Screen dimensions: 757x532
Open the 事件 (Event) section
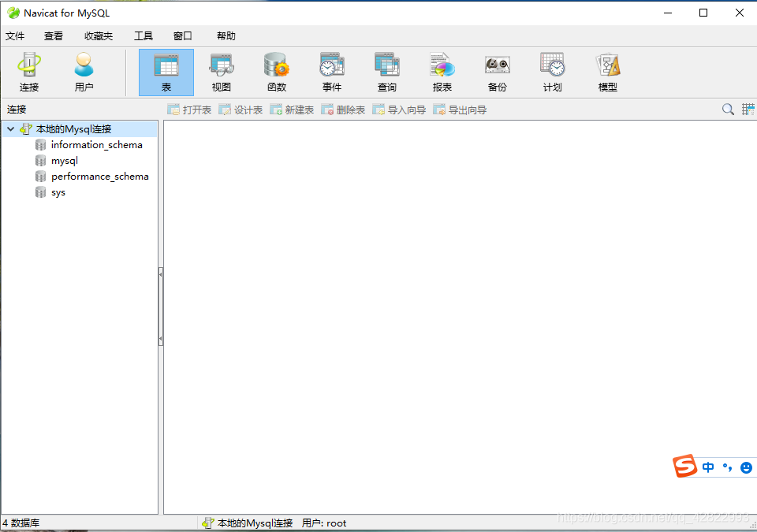tap(332, 73)
